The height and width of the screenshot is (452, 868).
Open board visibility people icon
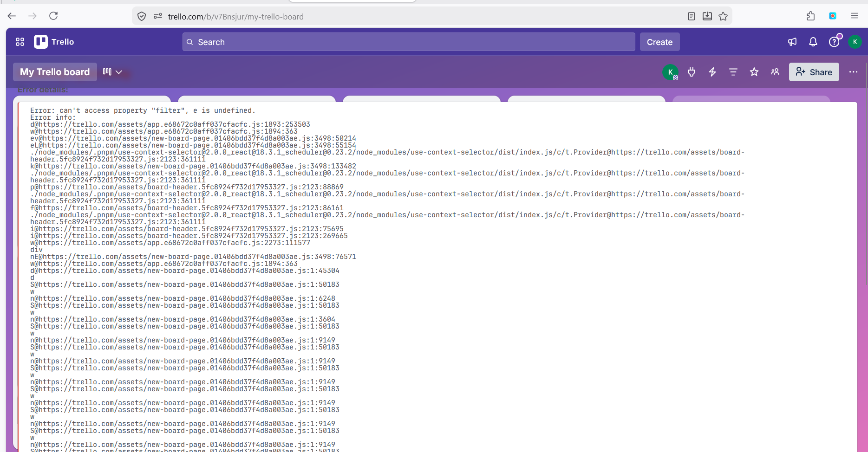775,72
